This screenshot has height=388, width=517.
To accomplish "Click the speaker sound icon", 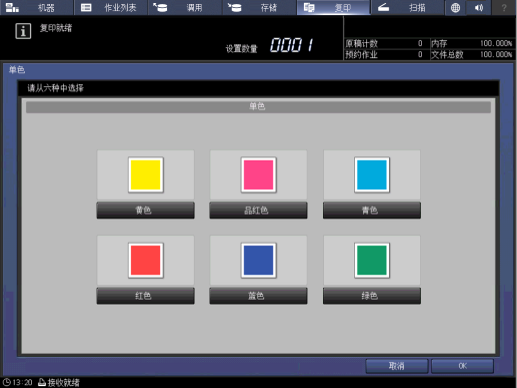I will [x=479, y=7].
